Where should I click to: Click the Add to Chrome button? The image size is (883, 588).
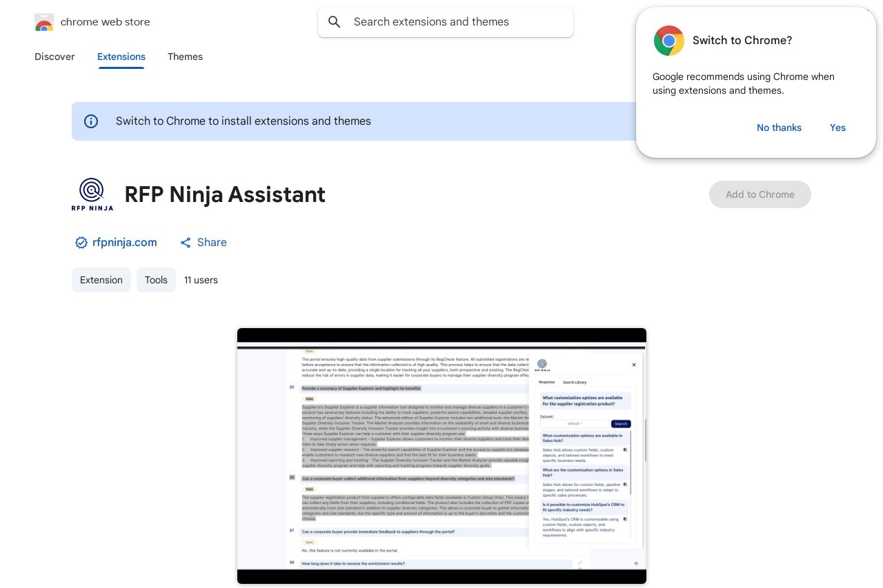[x=760, y=194]
